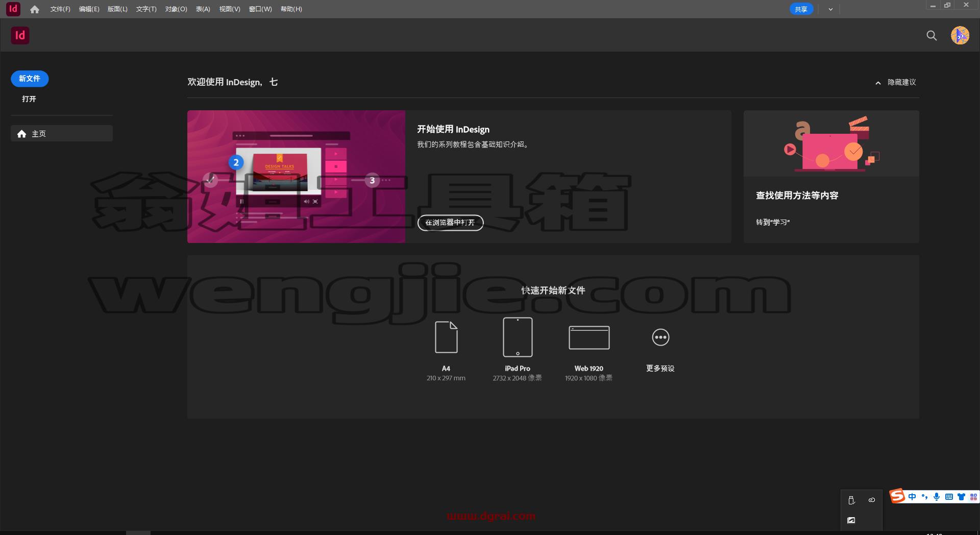Click the 开始使用 InDesign heading

pyautogui.click(x=453, y=130)
